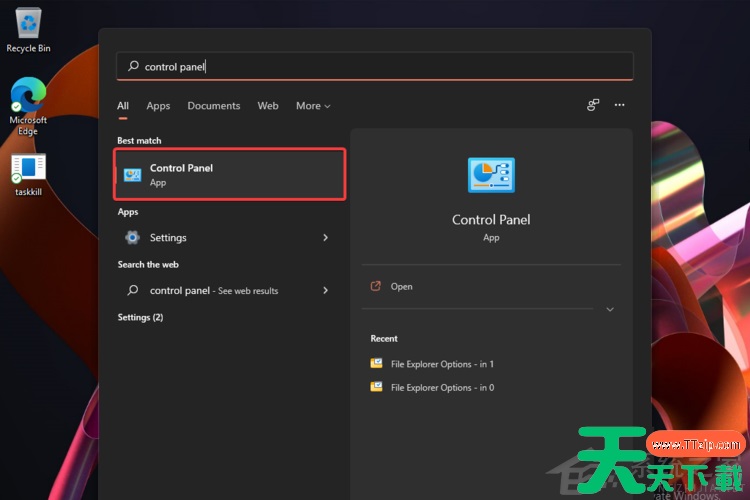Click the web search magnifier icon
Screen dimensions: 750x500
click(x=132, y=290)
